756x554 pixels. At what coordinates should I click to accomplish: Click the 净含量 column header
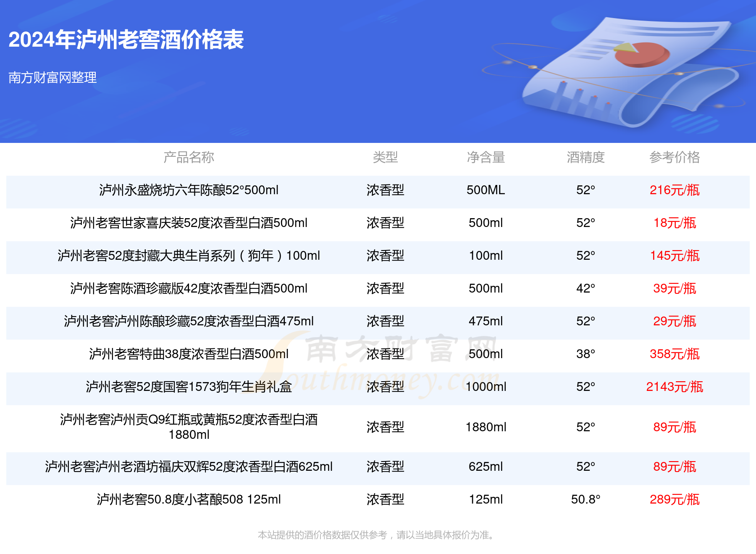pos(486,157)
